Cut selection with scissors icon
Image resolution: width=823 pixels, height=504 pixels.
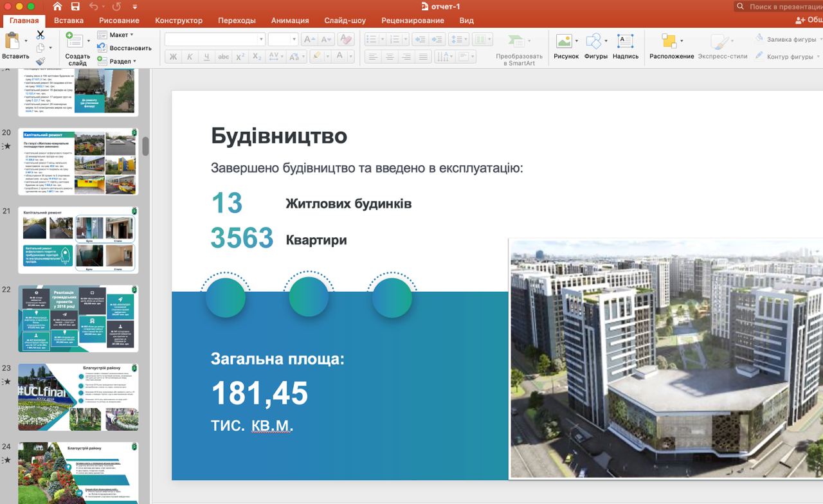click(41, 35)
